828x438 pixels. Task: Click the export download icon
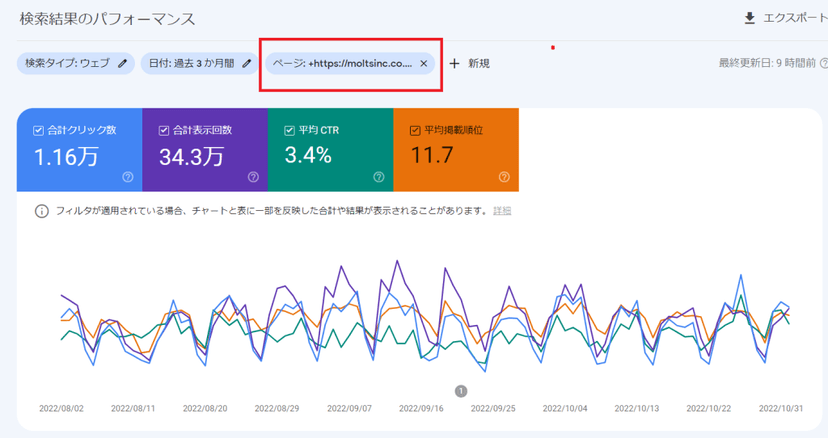click(x=749, y=18)
